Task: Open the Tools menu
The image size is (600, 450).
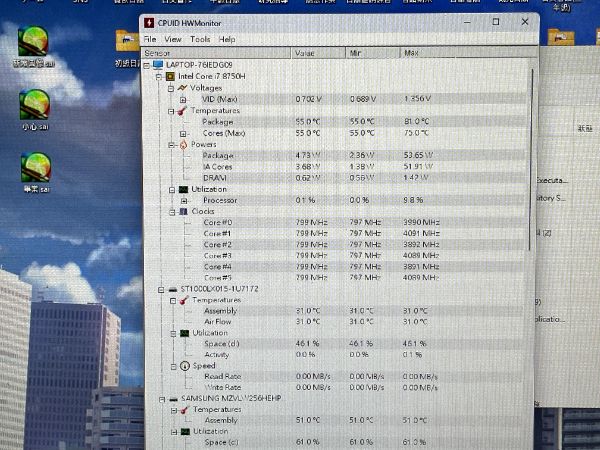Action: point(200,39)
